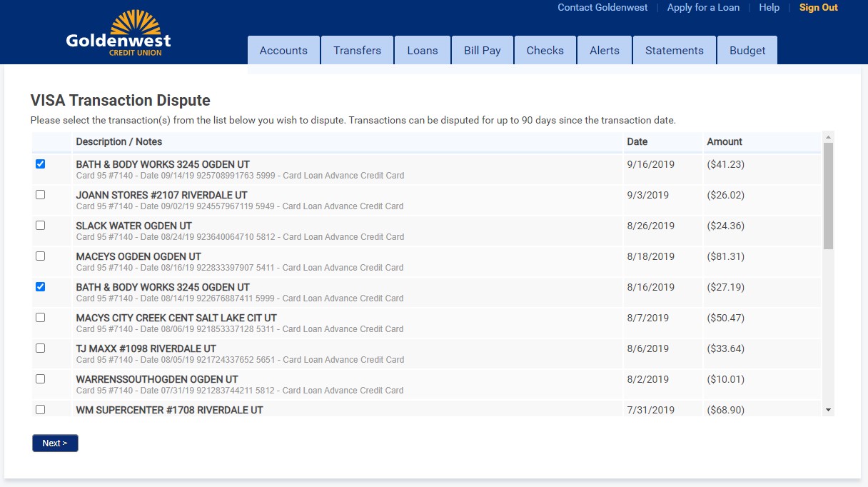This screenshot has width=868, height=487.
Task: Tick the Maceys Ogden transaction checkbox
Action: 40,256
